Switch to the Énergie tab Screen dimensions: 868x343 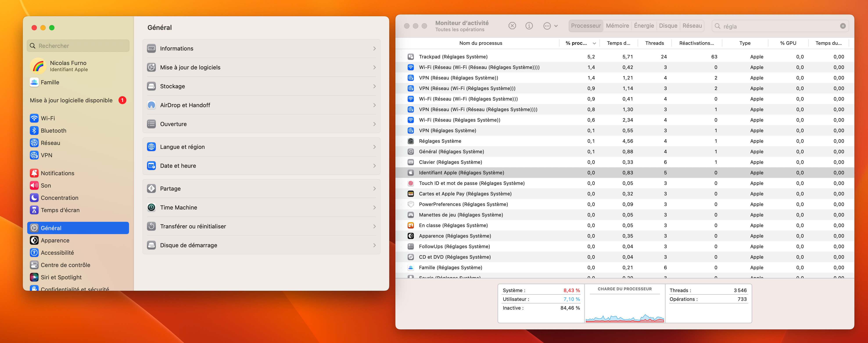tap(644, 26)
